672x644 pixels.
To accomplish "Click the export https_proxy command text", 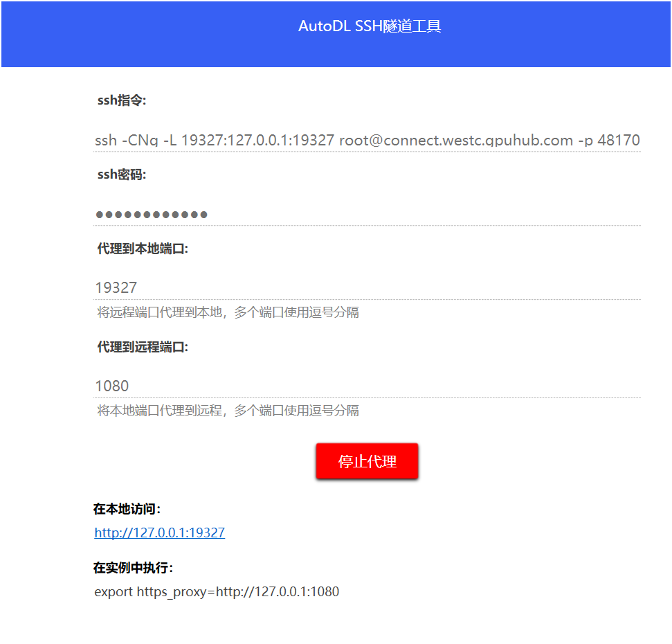I will tap(217, 592).
